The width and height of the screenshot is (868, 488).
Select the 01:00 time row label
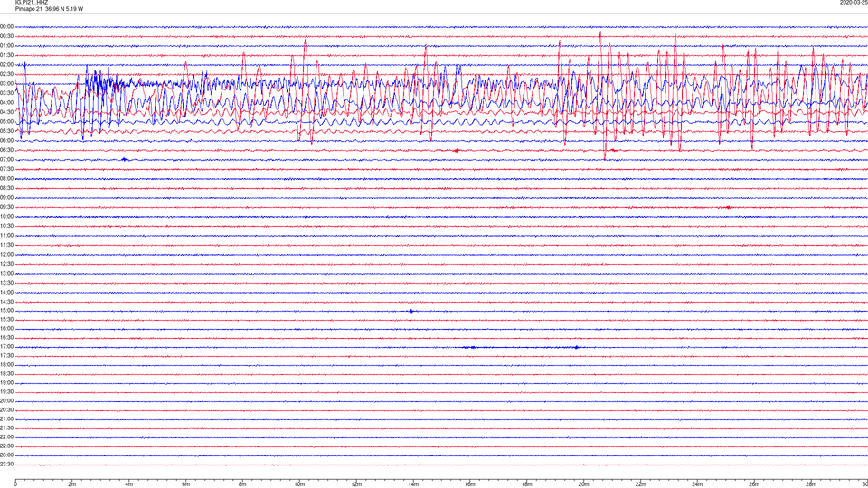point(6,46)
